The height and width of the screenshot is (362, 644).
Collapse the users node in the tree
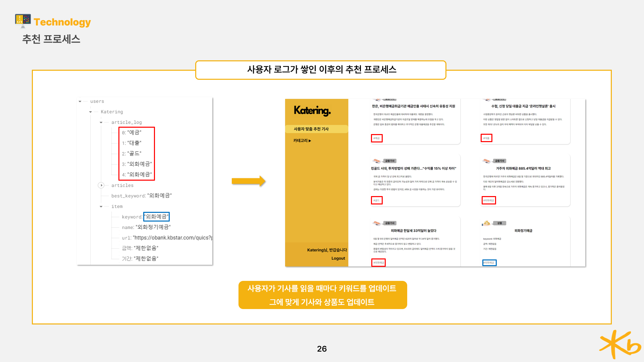[x=80, y=101]
